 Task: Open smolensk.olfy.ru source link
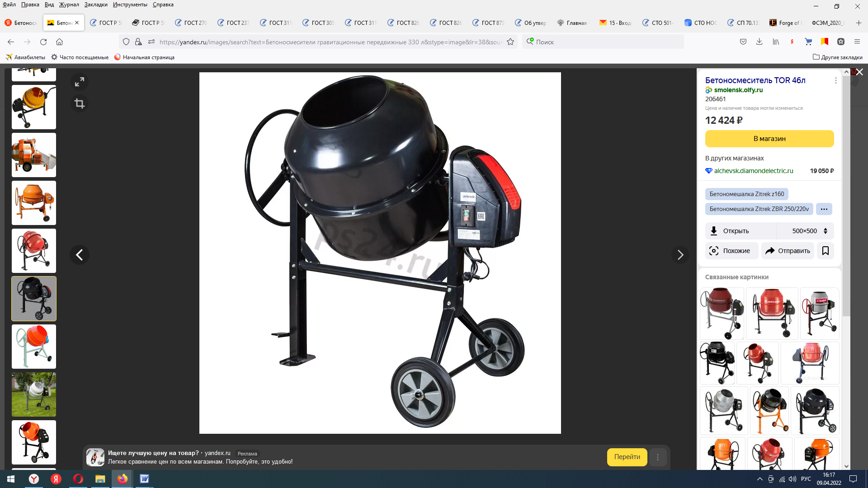738,90
